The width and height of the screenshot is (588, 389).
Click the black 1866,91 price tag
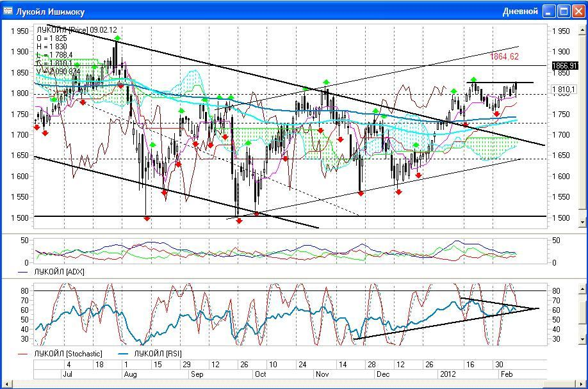point(565,66)
